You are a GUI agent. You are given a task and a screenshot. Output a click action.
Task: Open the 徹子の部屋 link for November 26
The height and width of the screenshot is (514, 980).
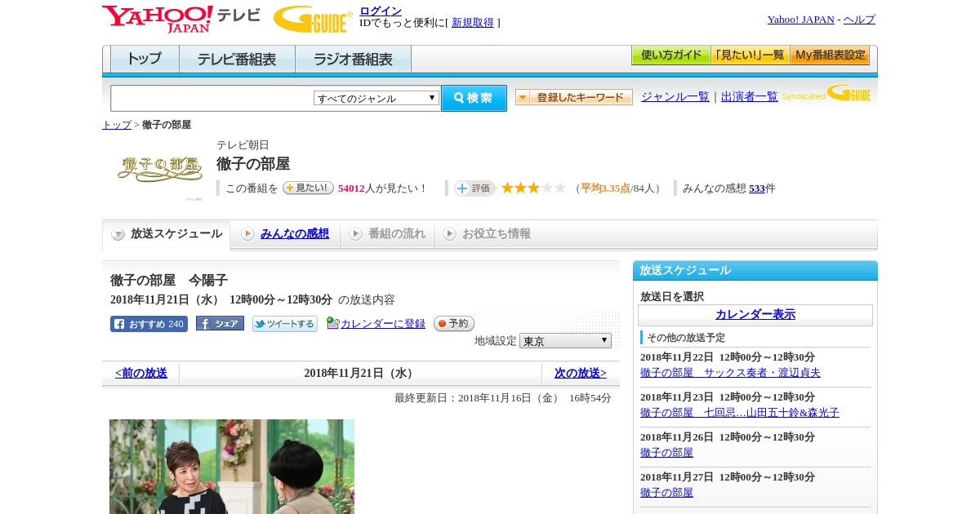(666, 453)
